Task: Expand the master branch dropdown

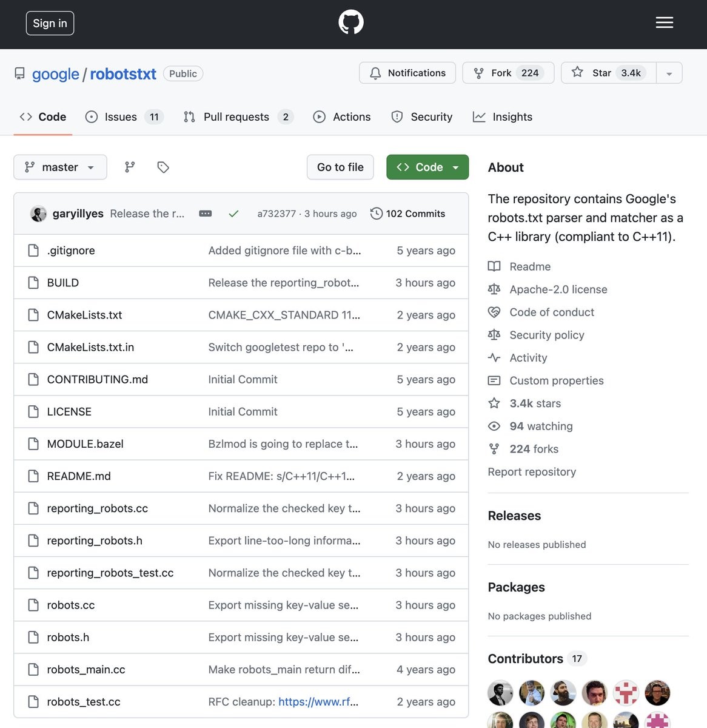Action: pos(60,167)
